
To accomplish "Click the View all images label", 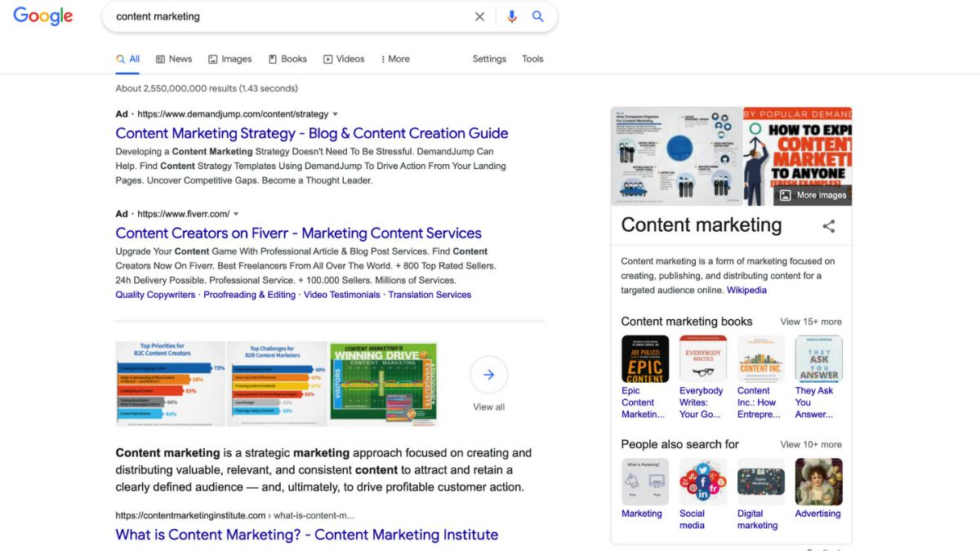I will [x=488, y=407].
